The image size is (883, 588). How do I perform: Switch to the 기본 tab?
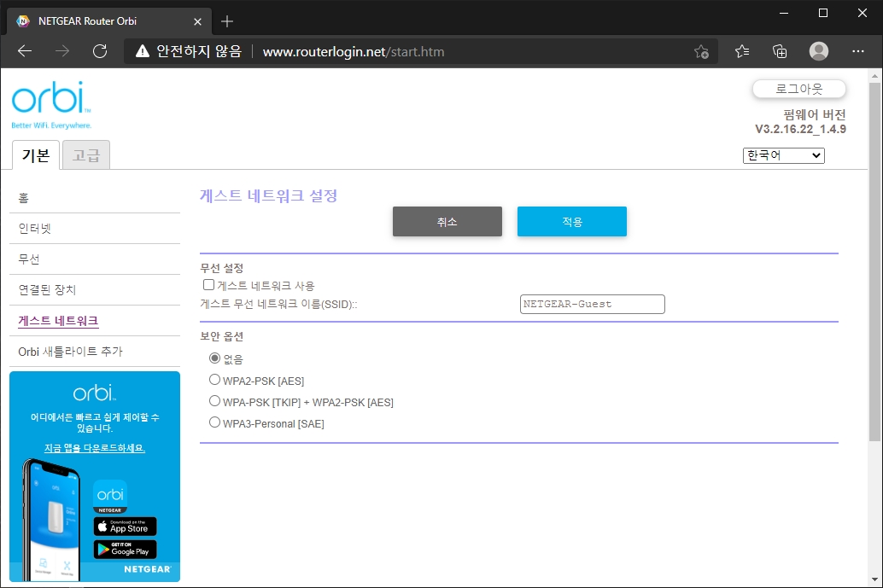tap(36, 154)
